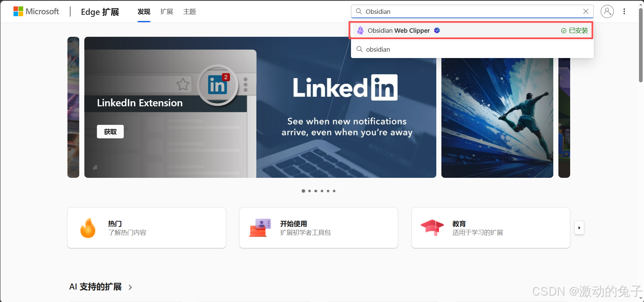Click the Obsidian Web Clipper crystal icon

360,31
